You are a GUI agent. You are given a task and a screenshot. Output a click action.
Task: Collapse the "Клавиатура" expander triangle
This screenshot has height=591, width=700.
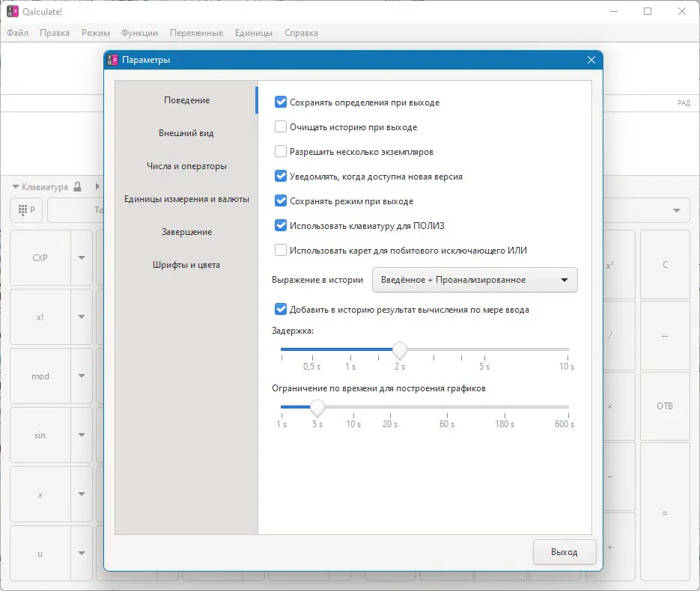click(16, 186)
